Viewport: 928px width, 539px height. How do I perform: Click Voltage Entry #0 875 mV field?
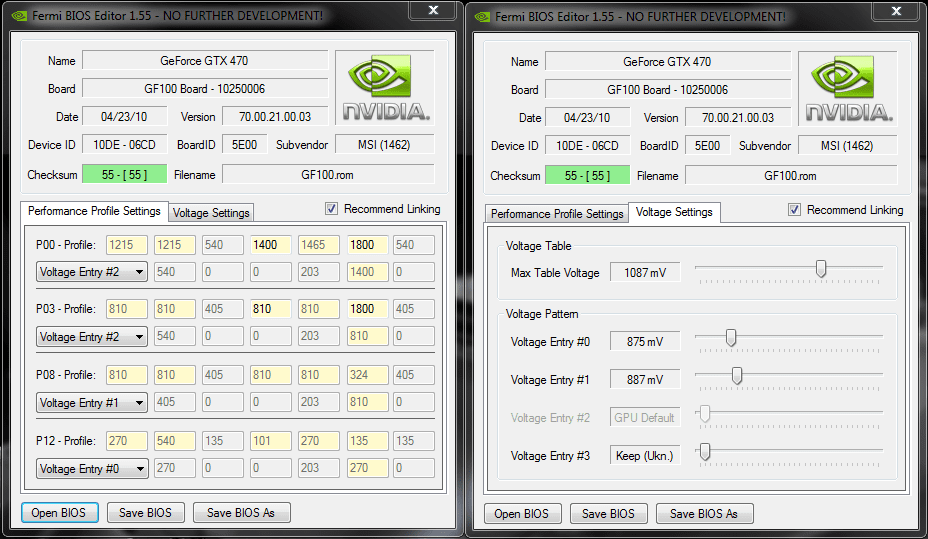pos(645,342)
